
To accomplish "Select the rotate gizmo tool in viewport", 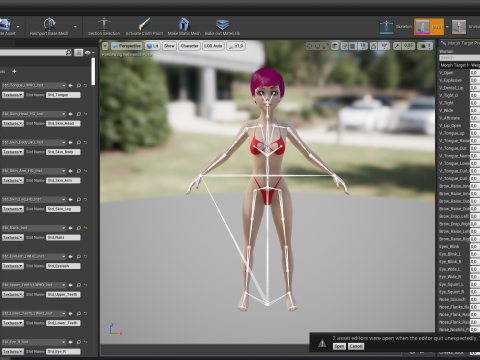I will pos(317,46).
